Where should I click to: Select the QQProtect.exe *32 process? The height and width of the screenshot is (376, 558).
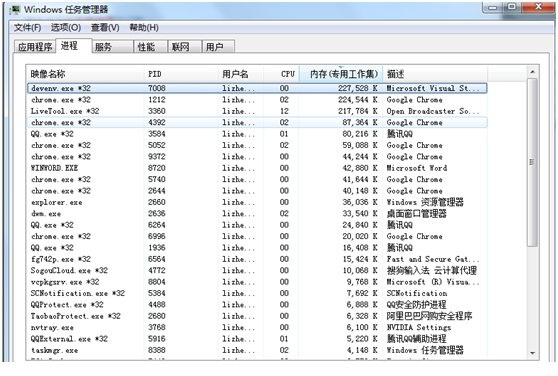[x=257, y=304]
